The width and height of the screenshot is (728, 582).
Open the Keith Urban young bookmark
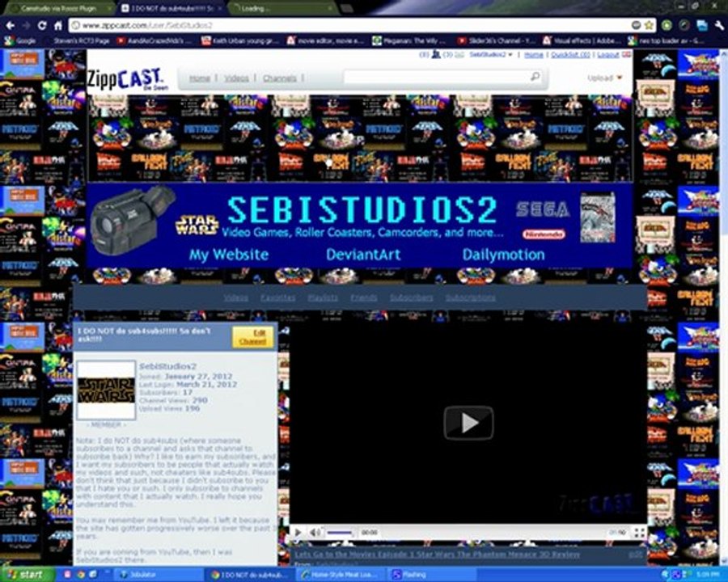[x=240, y=41]
